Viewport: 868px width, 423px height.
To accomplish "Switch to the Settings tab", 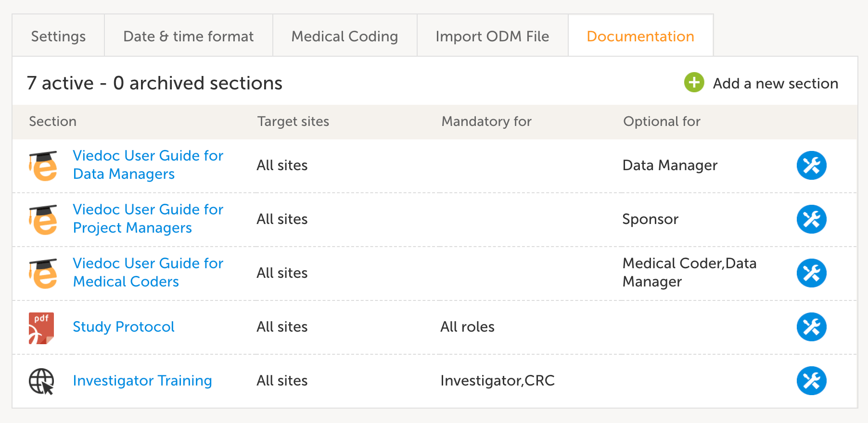I will click(x=58, y=37).
